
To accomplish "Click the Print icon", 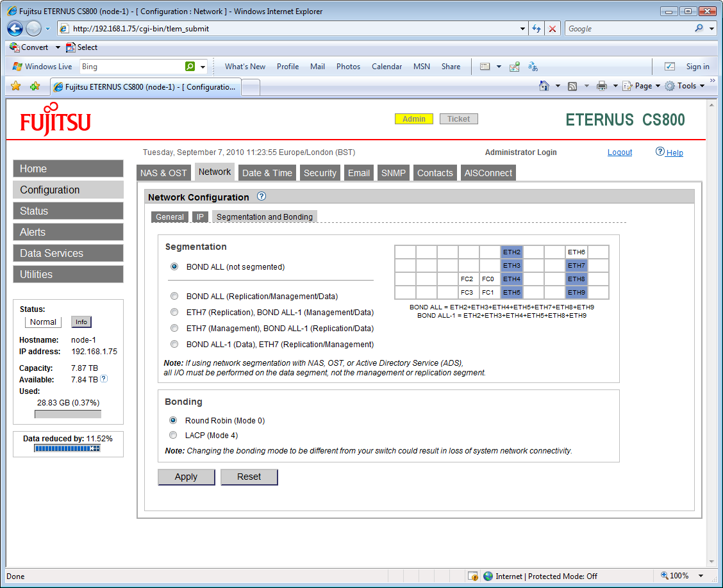I will point(601,86).
